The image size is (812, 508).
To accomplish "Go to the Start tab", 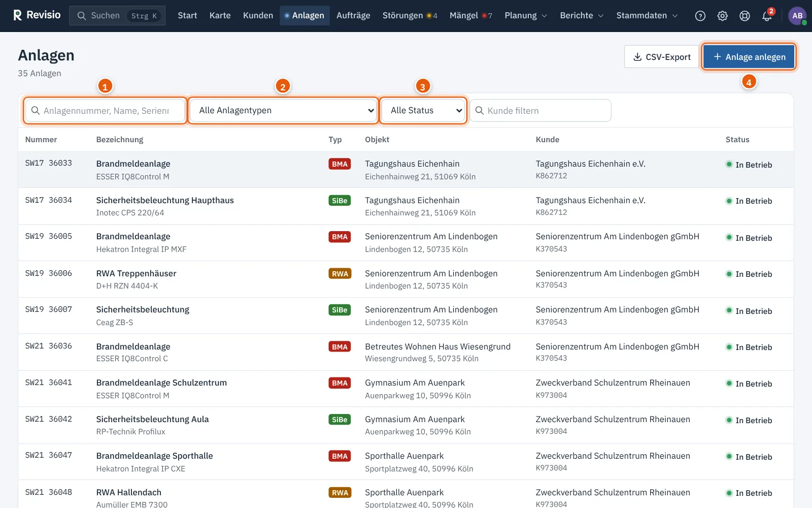I will click(x=187, y=16).
